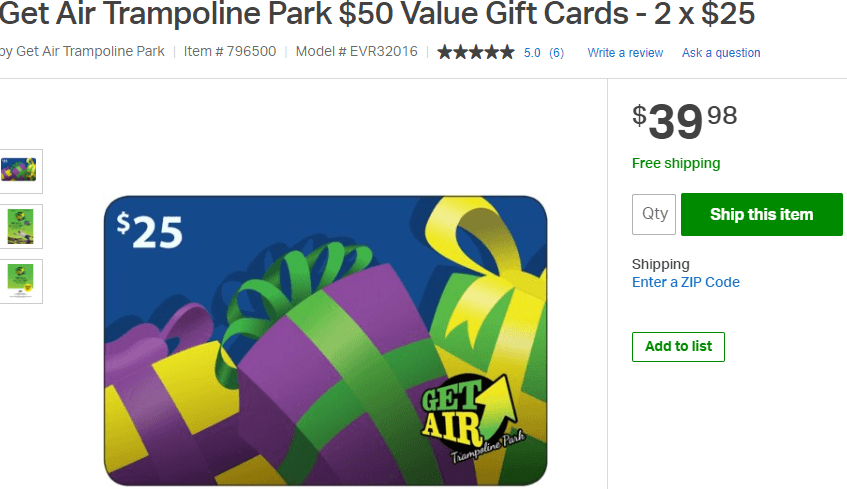The width and height of the screenshot is (847, 489).
Task: Click the $25 label on gift card
Action: click(150, 231)
